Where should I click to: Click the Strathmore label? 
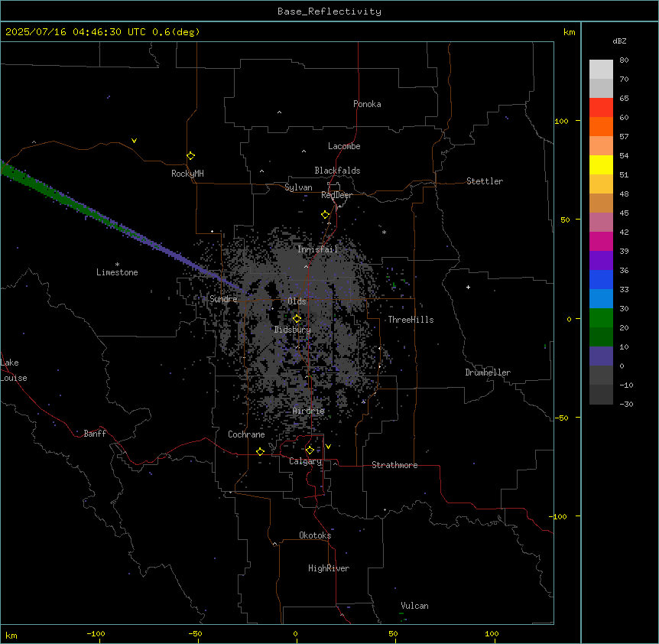click(x=394, y=465)
